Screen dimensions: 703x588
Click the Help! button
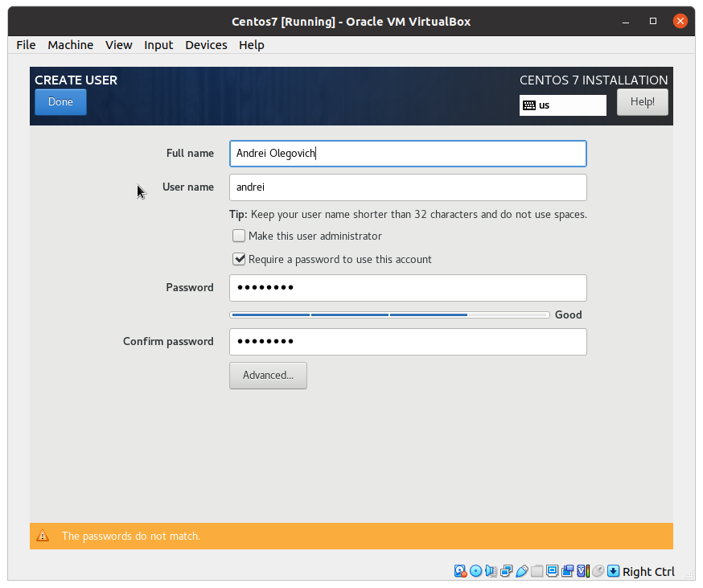coord(642,102)
